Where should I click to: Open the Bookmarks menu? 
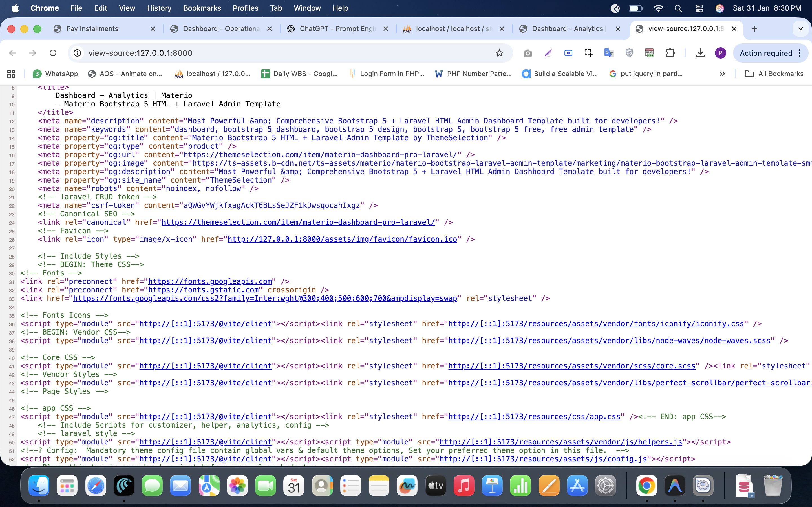coord(202,8)
